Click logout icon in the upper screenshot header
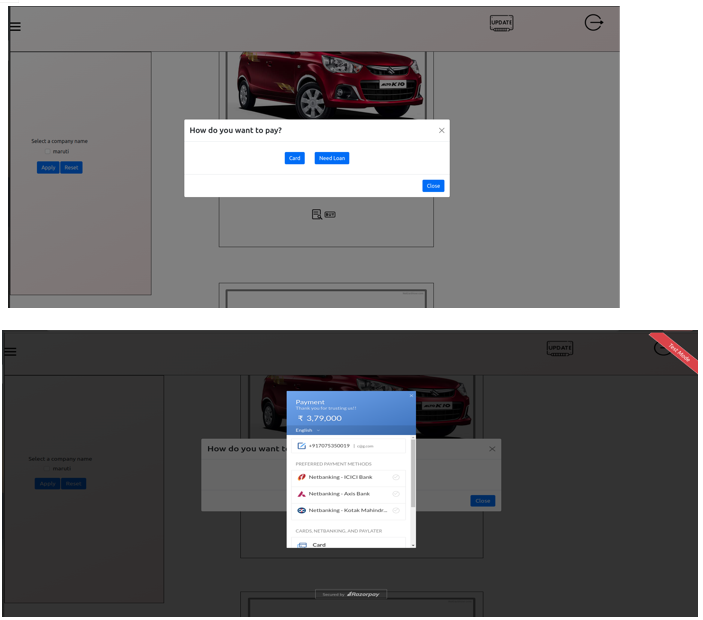The height and width of the screenshot is (620, 703). [594, 22]
